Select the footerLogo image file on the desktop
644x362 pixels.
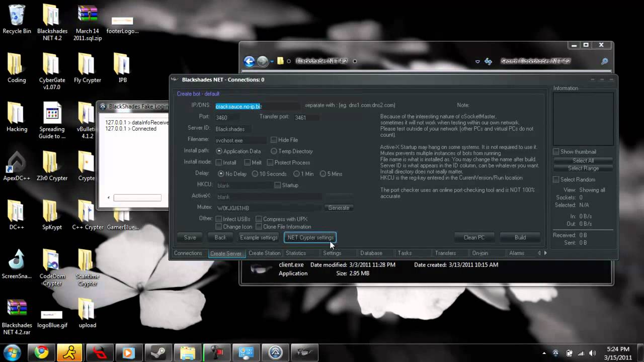tap(122, 24)
